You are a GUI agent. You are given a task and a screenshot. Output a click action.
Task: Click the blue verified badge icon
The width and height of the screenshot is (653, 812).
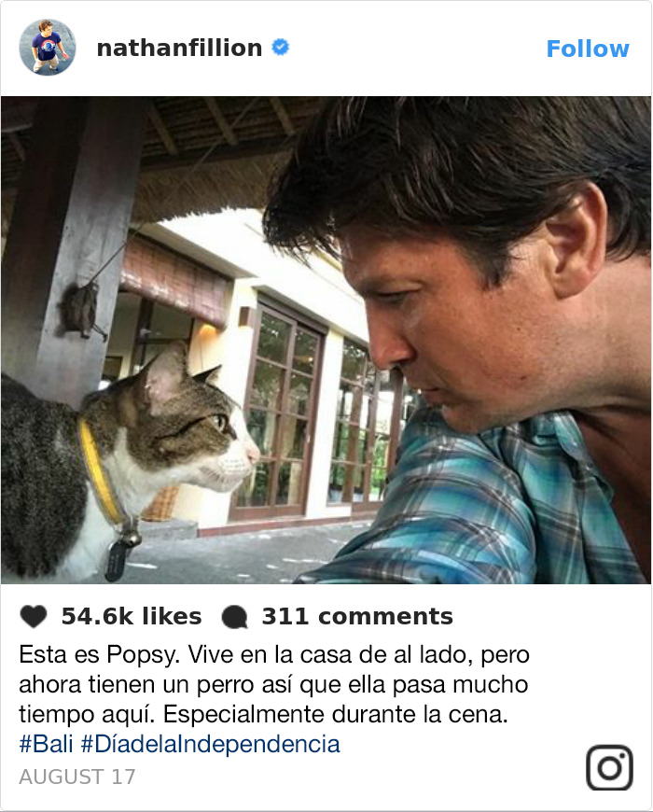[x=281, y=47]
